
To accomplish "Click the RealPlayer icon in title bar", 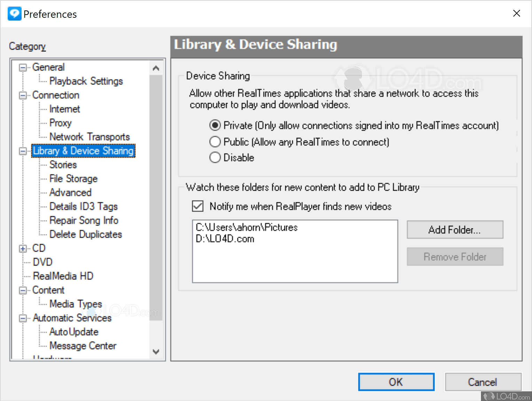I will coord(14,14).
